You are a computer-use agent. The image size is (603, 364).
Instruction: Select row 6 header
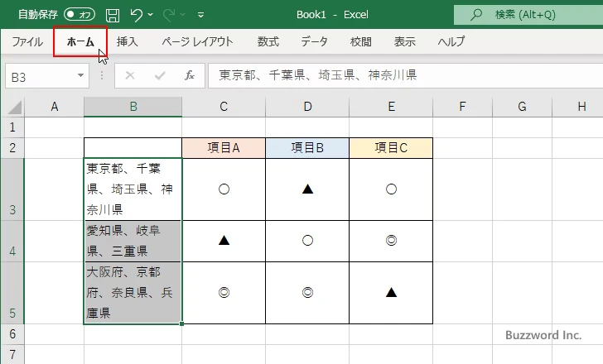coord(12,334)
